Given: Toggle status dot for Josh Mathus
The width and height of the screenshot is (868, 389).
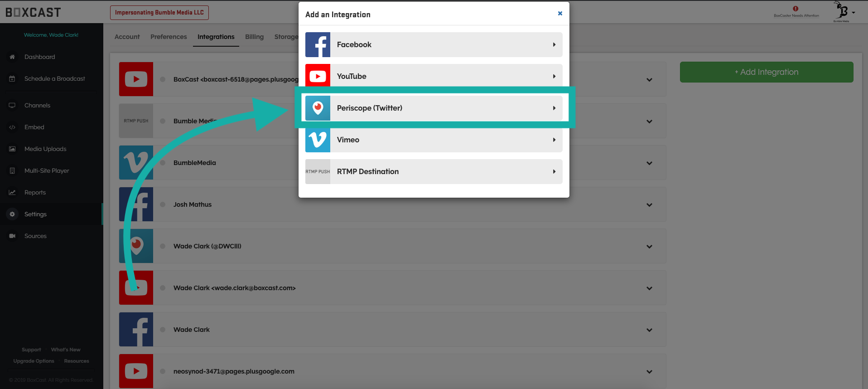Looking at the screenshot, I should (163, 204).
